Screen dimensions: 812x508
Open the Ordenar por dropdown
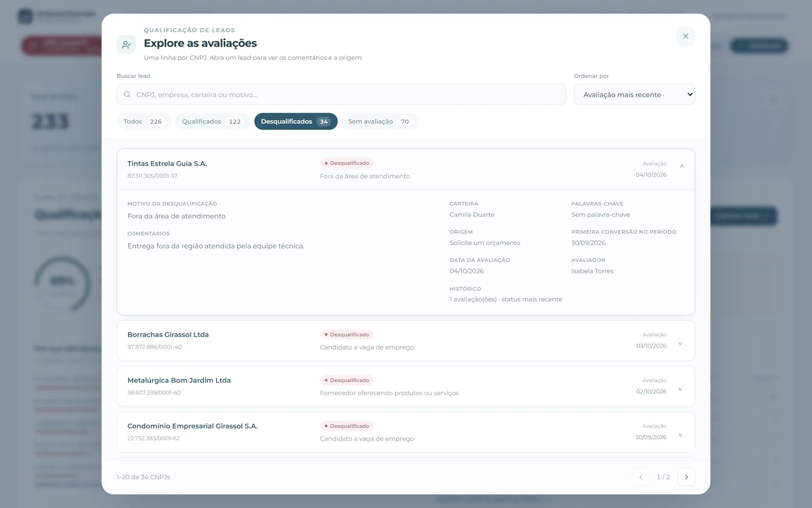634,94
